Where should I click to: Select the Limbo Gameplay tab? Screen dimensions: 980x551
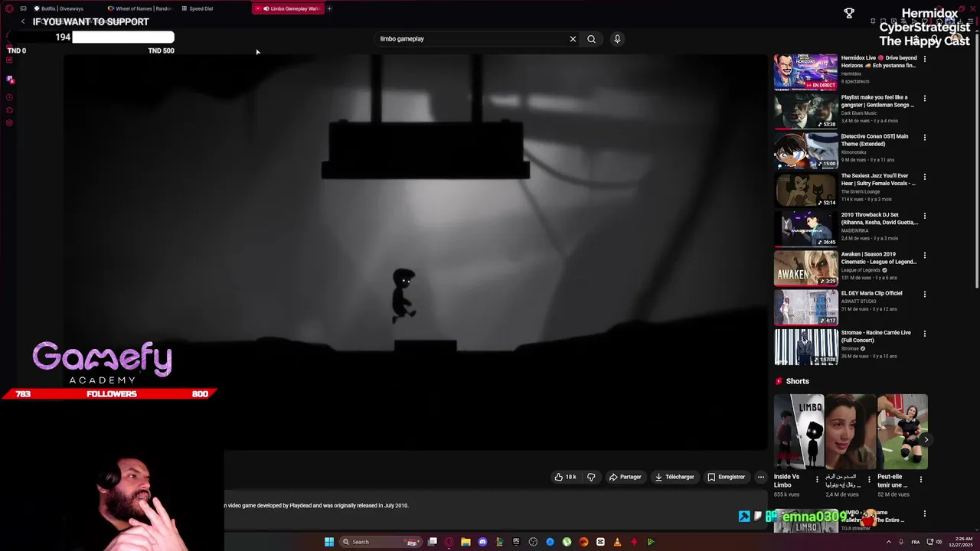[289, 8]
